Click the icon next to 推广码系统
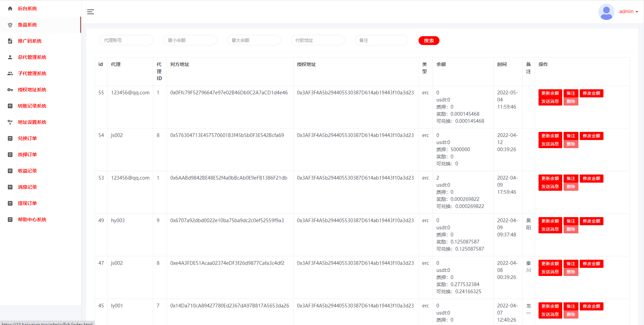The height and width of the screenshot is (325, 644). [x=10, y=41]
